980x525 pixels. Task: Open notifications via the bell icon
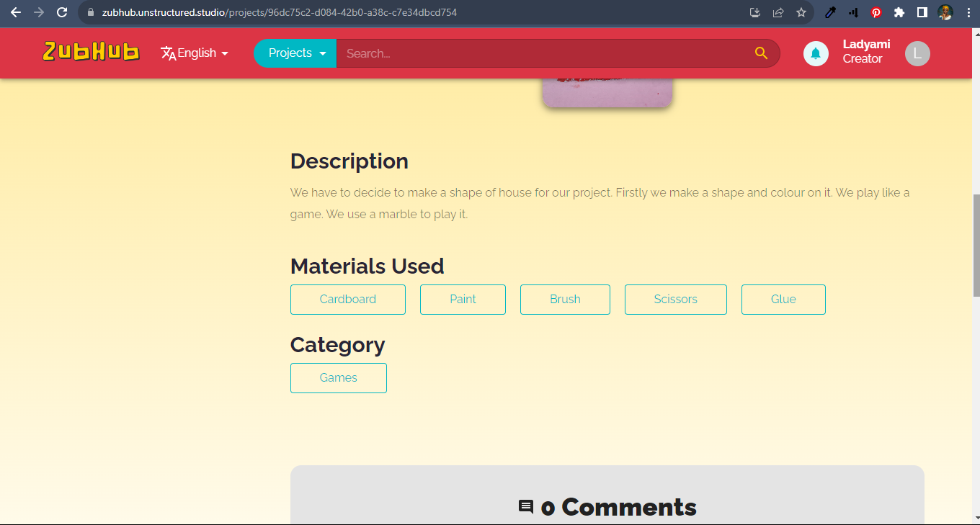815,53
